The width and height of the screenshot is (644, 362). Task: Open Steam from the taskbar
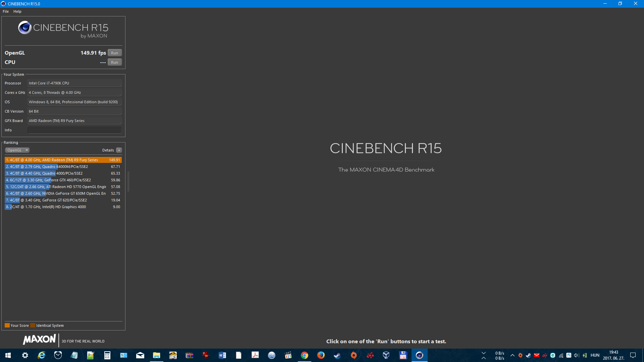pos(337,355)
